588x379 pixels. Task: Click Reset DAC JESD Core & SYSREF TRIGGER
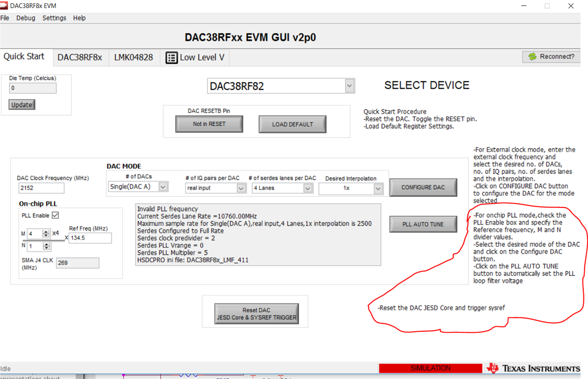coord(256,314)
